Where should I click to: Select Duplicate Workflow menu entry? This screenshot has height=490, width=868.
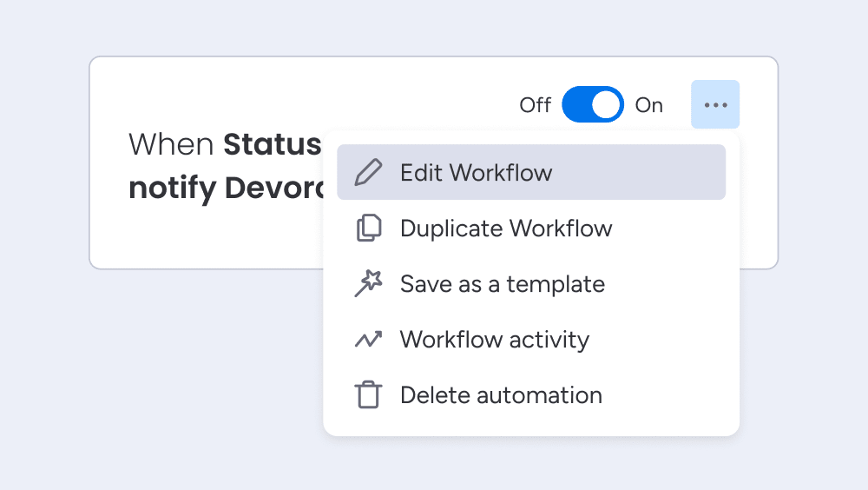(531, 228)
